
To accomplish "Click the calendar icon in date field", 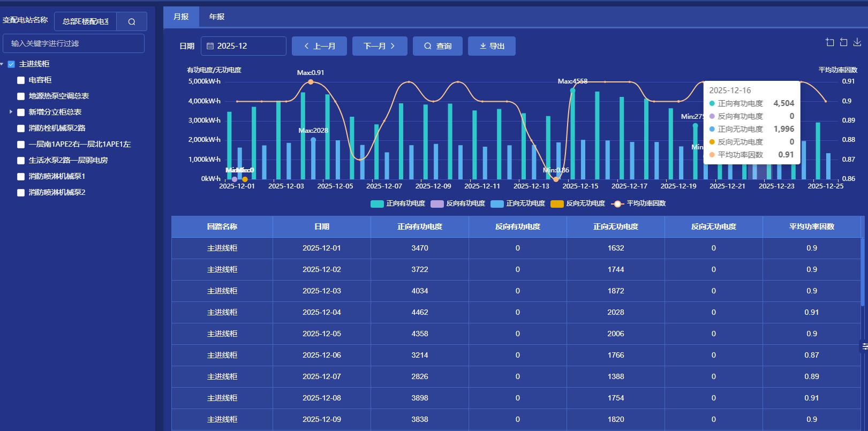I will 210,46.
